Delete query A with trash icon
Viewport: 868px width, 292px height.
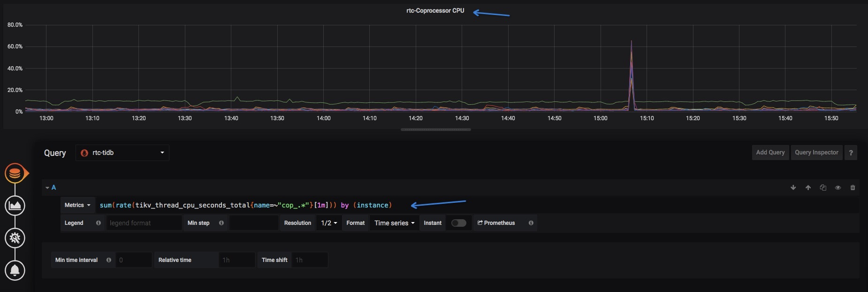point(853,188)
